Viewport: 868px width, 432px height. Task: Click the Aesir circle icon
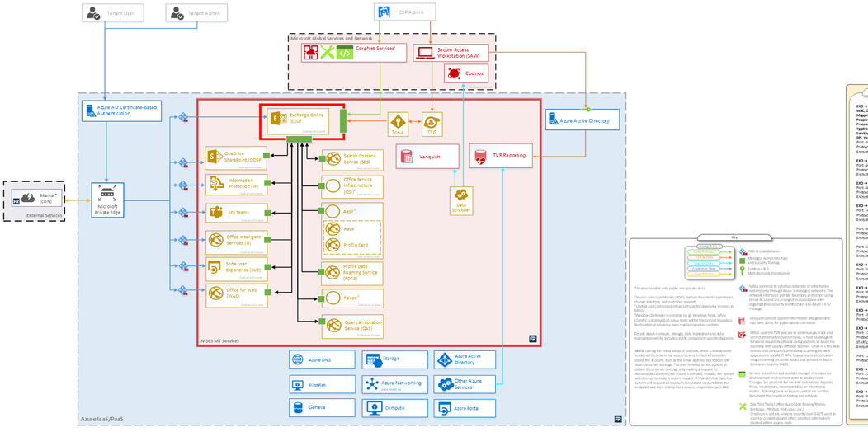click(333, 211)
